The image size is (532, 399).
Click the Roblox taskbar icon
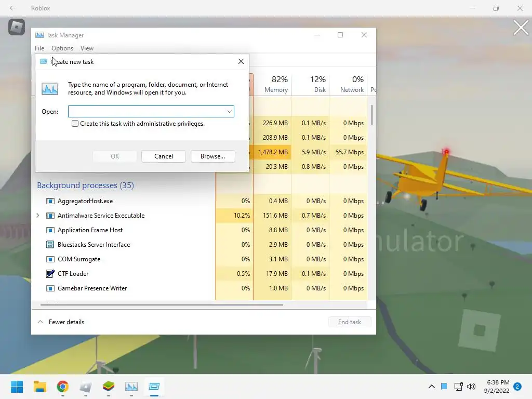pos(86,387)
